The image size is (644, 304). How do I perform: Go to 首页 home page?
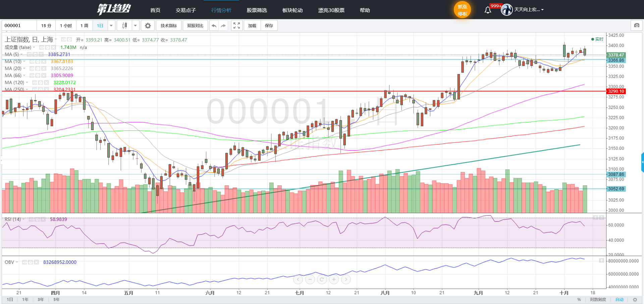155,10
